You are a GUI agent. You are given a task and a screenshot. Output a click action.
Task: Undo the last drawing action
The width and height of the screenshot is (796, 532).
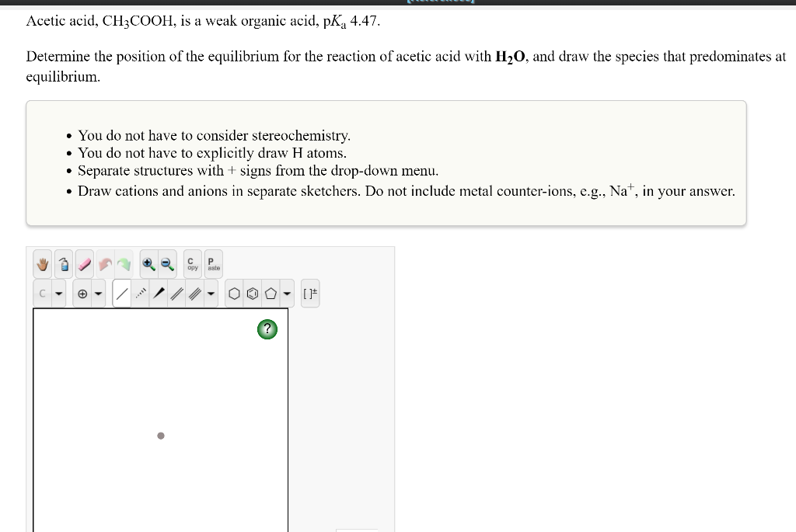pos(104,264)
